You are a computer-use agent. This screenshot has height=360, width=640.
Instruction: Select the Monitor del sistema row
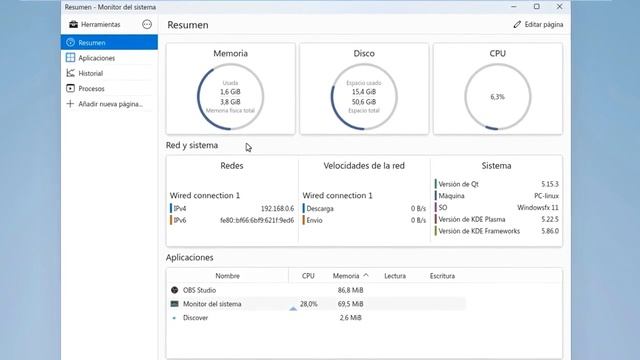click(316, 304)
